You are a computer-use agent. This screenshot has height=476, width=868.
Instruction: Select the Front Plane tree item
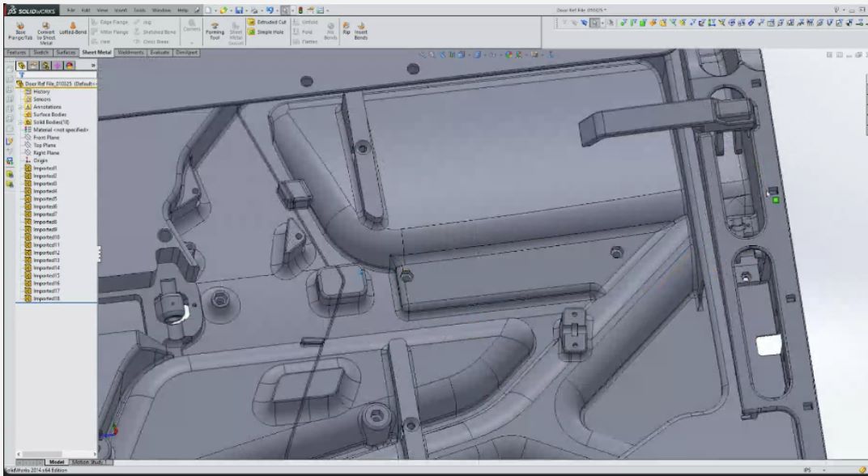47,138
